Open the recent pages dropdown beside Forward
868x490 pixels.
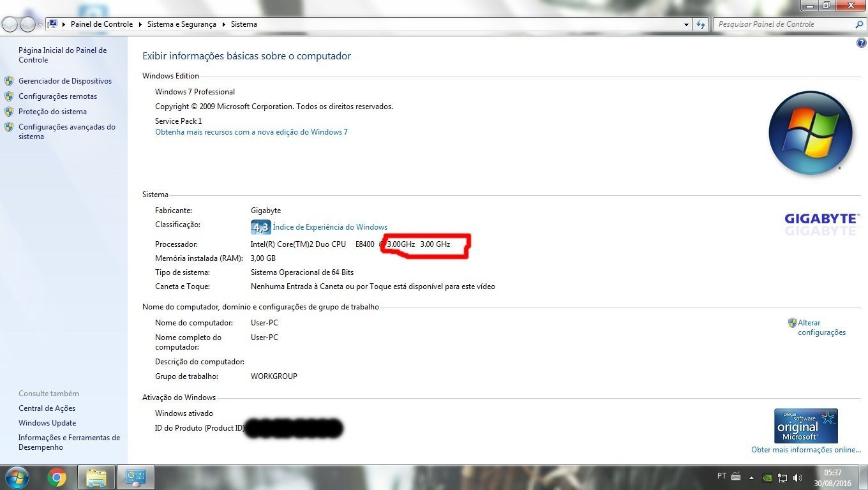(x=41, y=25)
